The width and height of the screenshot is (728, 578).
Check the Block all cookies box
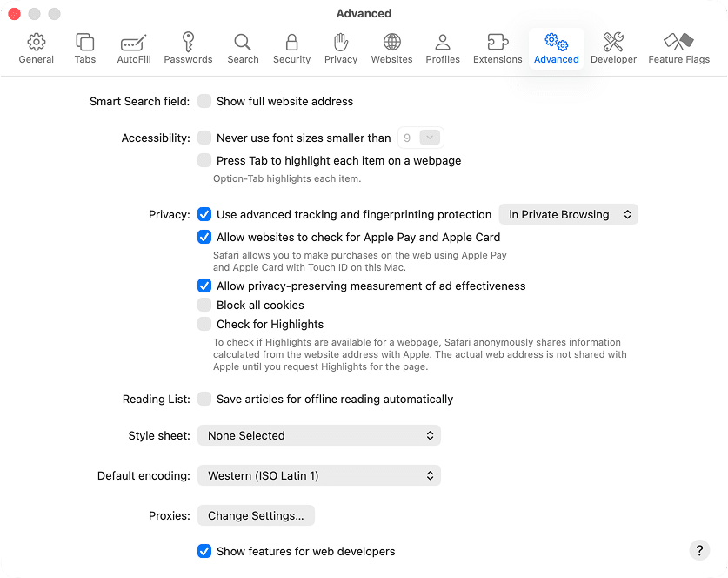click(204, 305)
